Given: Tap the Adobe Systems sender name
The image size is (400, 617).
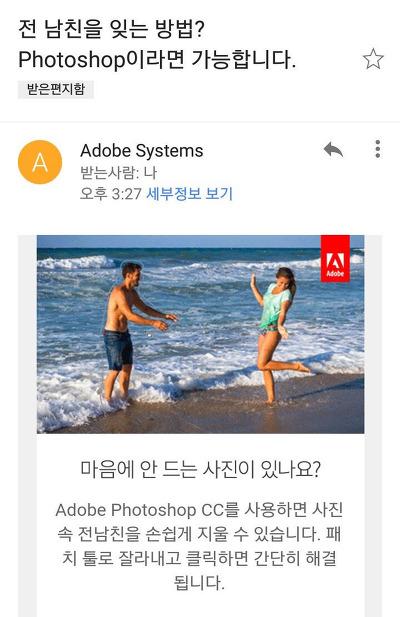Looking at the screenshot, I should point(142,151).
